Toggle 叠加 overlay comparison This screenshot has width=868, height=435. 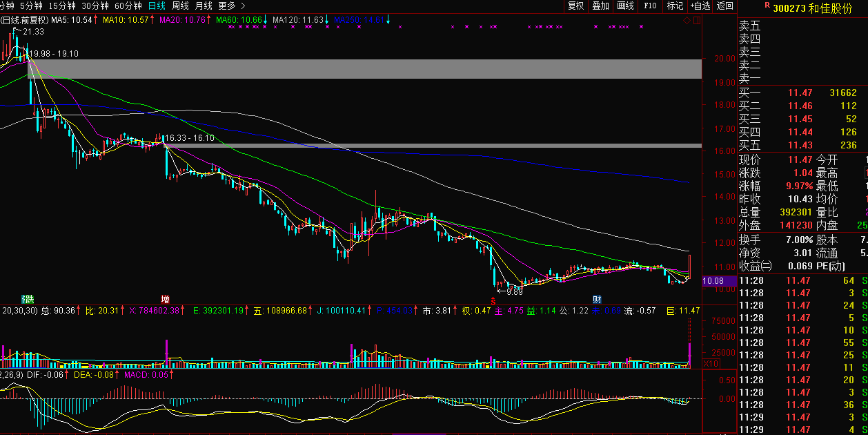(x=600, y=6)
